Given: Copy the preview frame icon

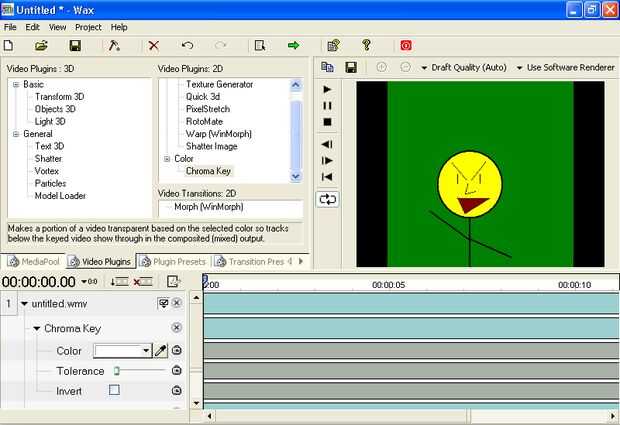Looking at the screenshot, I should coord(327,67).
